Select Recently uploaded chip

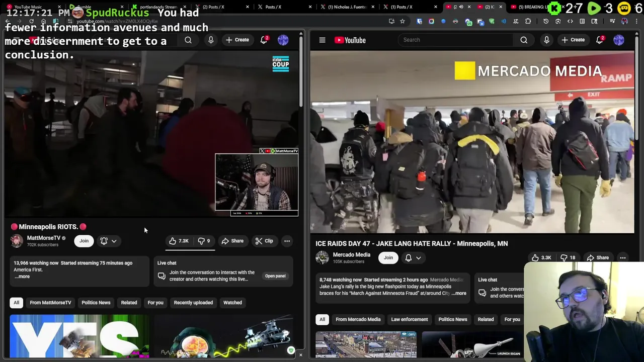pyautogui.click(x=193, y=303)
